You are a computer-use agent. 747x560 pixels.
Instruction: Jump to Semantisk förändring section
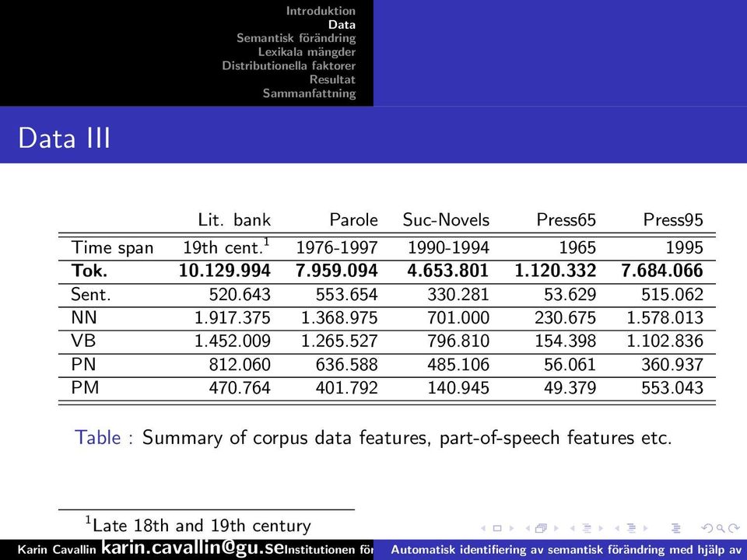coord(296,38)
